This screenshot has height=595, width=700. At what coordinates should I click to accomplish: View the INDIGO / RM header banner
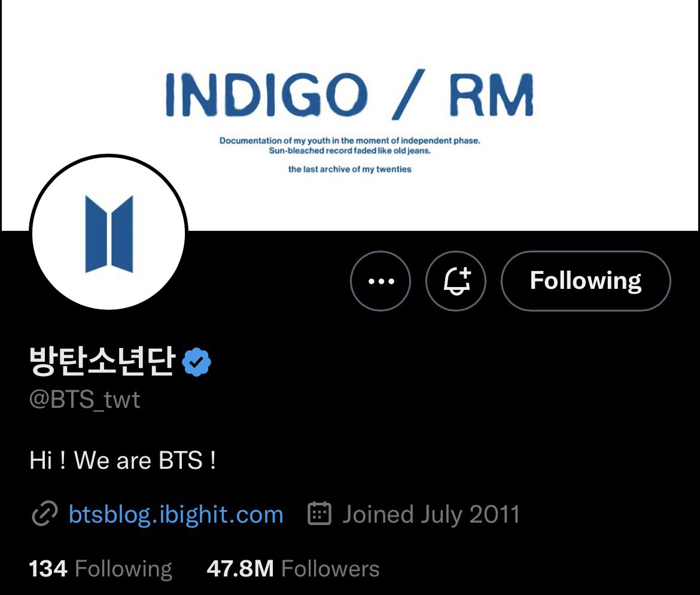[x=350, y=115]
